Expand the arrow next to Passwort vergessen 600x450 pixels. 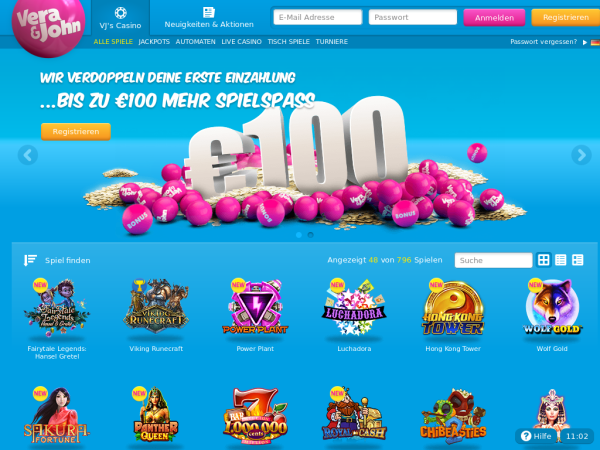[x=585, y=42]
